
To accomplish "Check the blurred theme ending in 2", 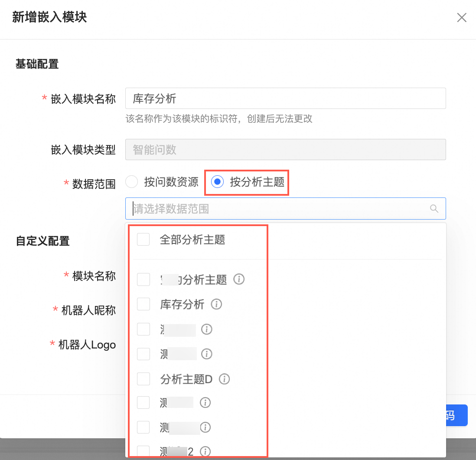I will tap(143, 451).
